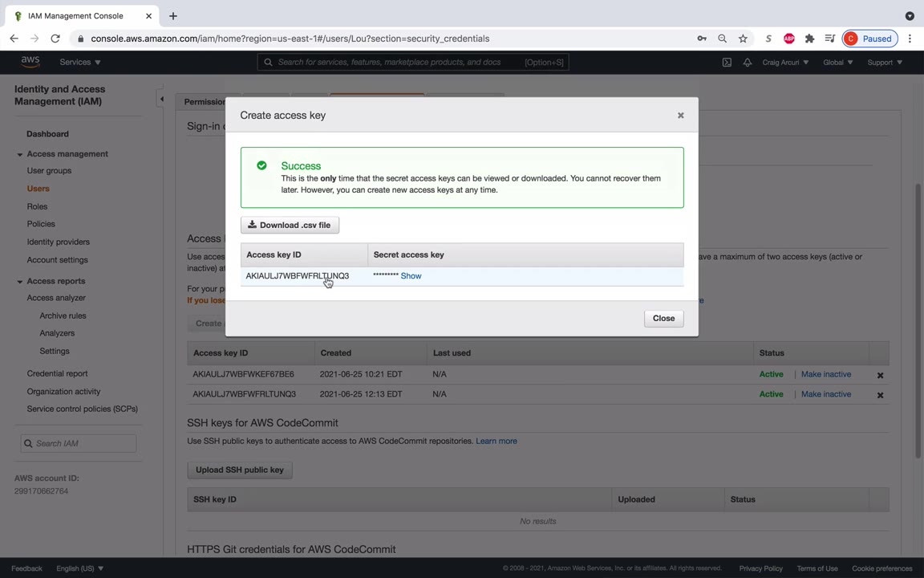The width and height of the screenshot is (924, 578).
Task: Open AWS CloudShell icon
Action: coord(727,62)
